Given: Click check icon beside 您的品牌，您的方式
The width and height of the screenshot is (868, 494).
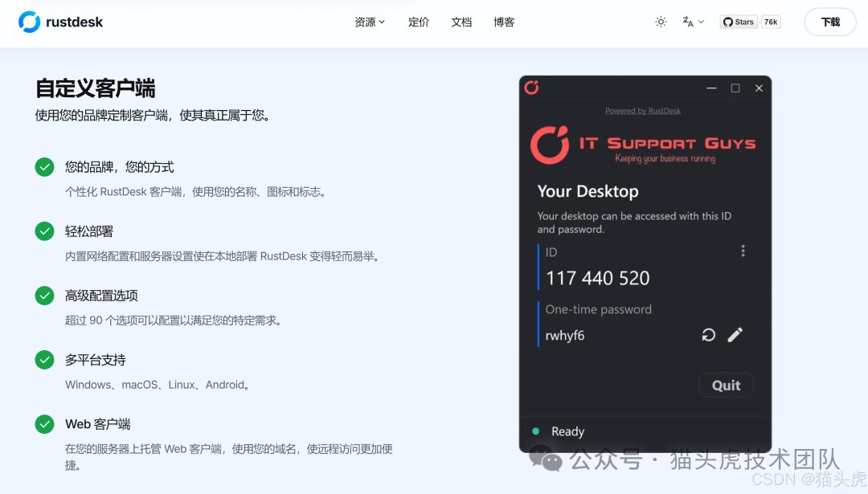Looking at the screenshot, I should 44,167.
